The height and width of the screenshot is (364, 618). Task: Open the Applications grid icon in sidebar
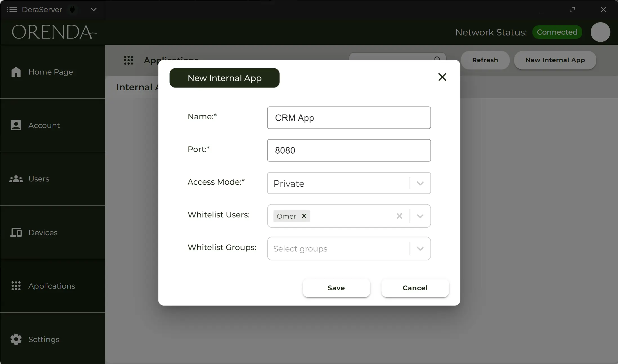point(16,286)
